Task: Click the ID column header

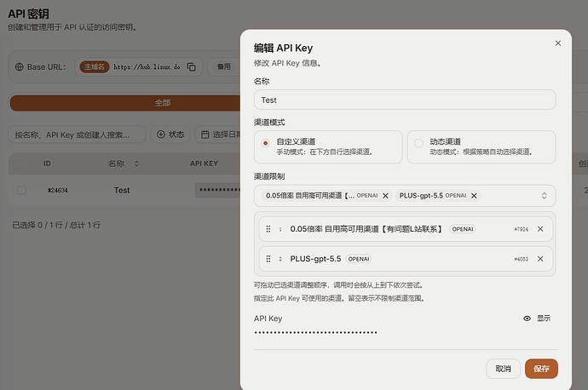Action: click(x=47, y=163)
